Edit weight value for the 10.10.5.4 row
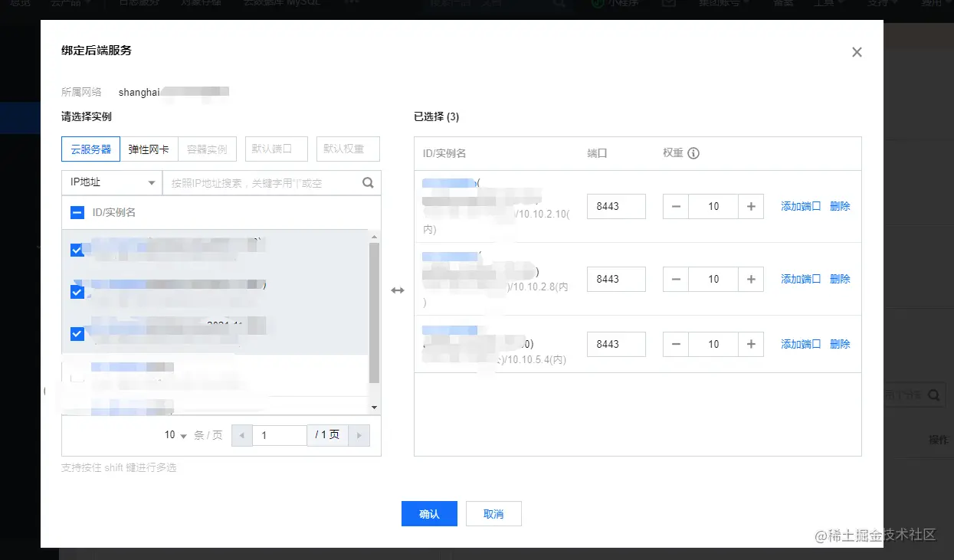The height and width of the screenshot is (560, 954). coord(713,344)
